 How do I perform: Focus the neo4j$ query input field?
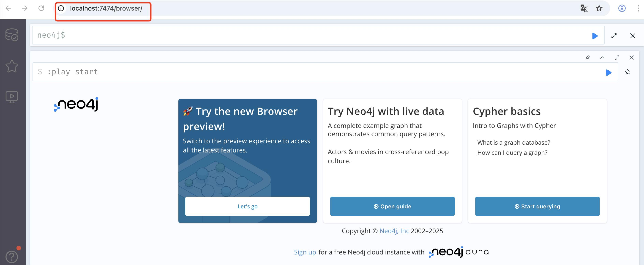tap(300, 35)
